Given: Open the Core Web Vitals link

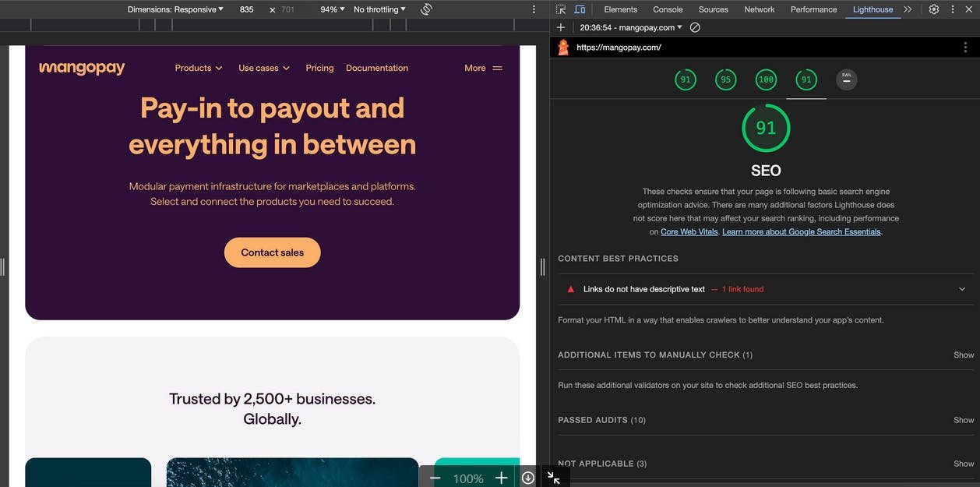Looking at the screenshot, I should [x=689, y=231].
